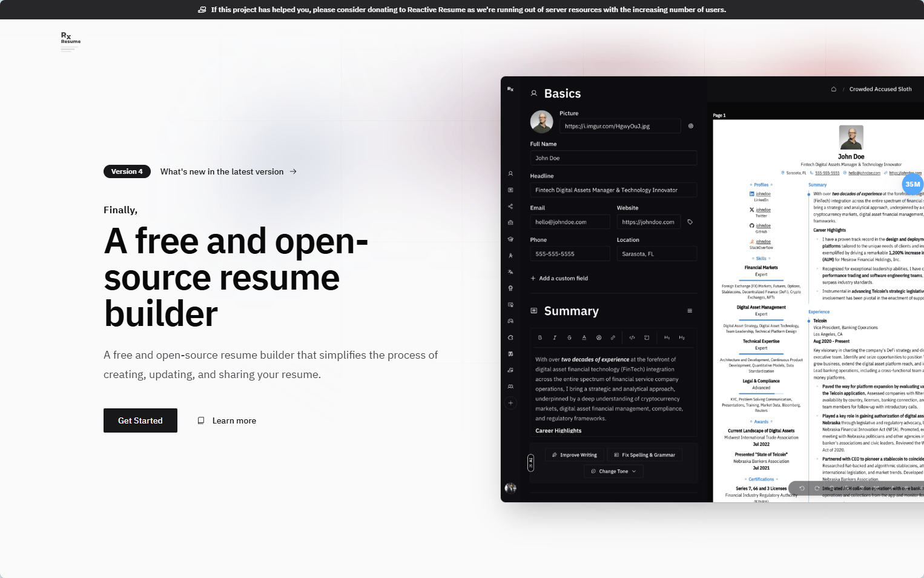Image resolution: width=924 pixels, height=578 pixels.
Task: Open the Change Tone dropdown
Action: (613, 471)
